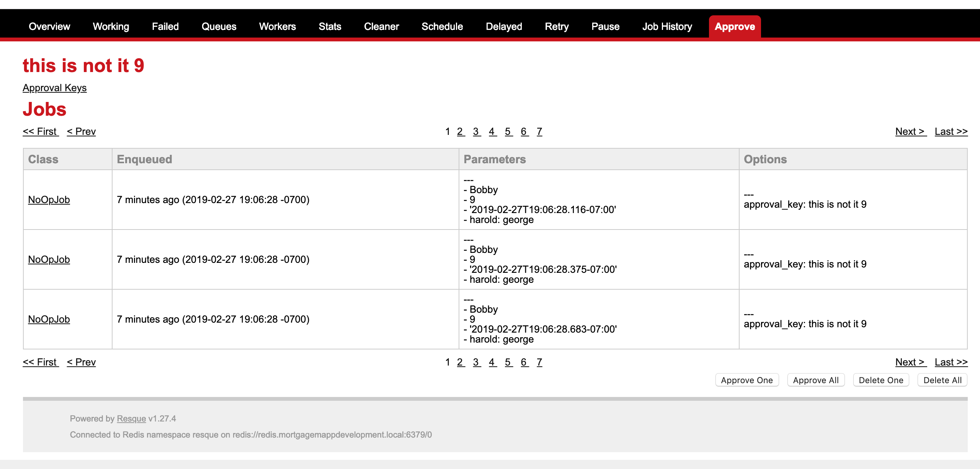Click the Approval Keys link
The image size is (980, 469).
[x=54, y=88]
